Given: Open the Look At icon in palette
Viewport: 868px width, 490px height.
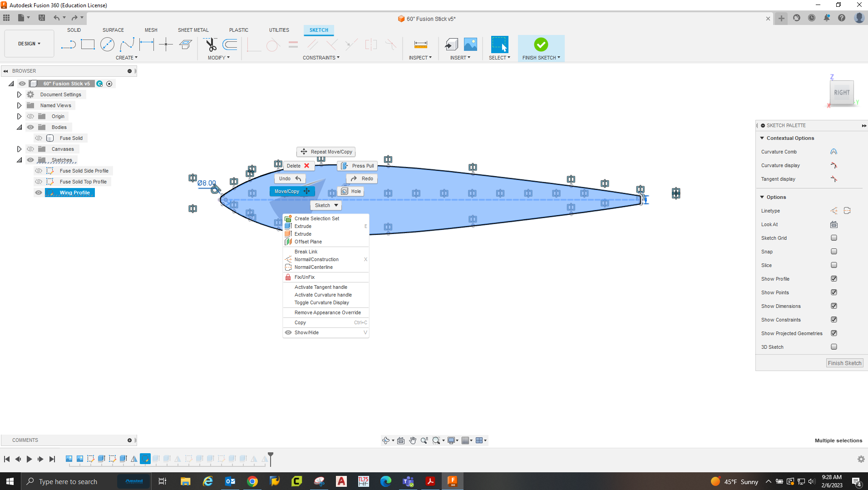Looking at the screenshot, I should (x=833, y=224).
